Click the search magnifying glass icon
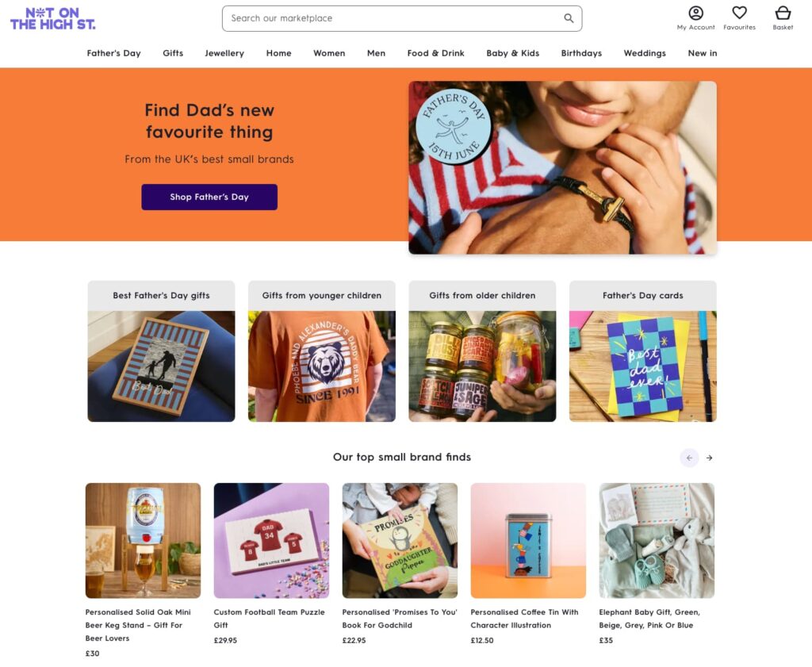The image size is (812, 667). point(569,18)
